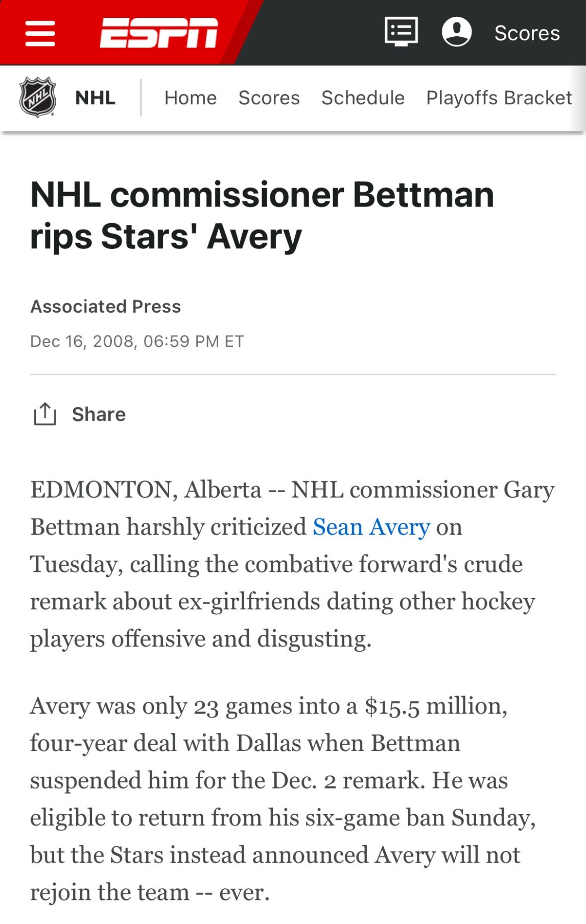Open the Sean Avery player link
Image resolution: width=586 pixels, height=924 pixels.
[371, 527]
